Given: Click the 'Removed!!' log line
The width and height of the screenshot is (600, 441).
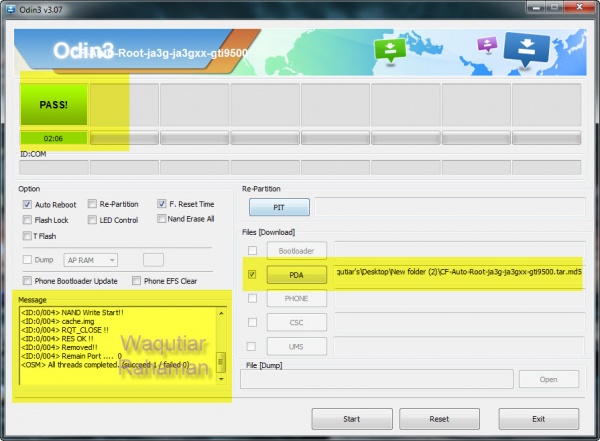Looking at the screenshot, I should 59,347.
